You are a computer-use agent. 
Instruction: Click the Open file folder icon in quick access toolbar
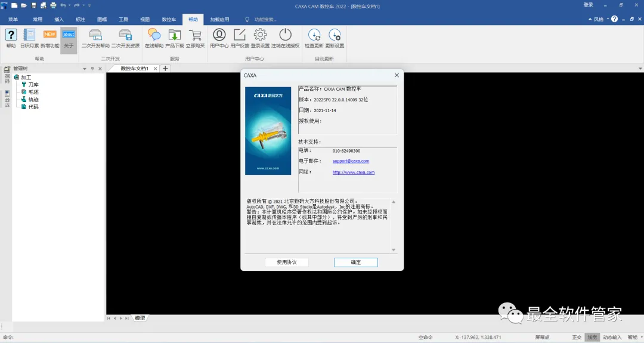pos(24,5)
